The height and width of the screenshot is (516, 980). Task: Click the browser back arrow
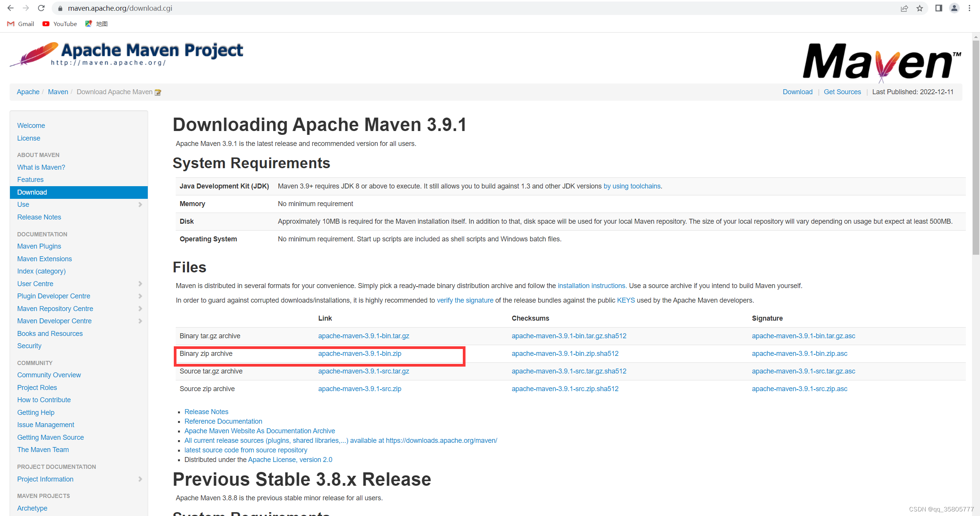pyautogui.click(x=10, y=8)
